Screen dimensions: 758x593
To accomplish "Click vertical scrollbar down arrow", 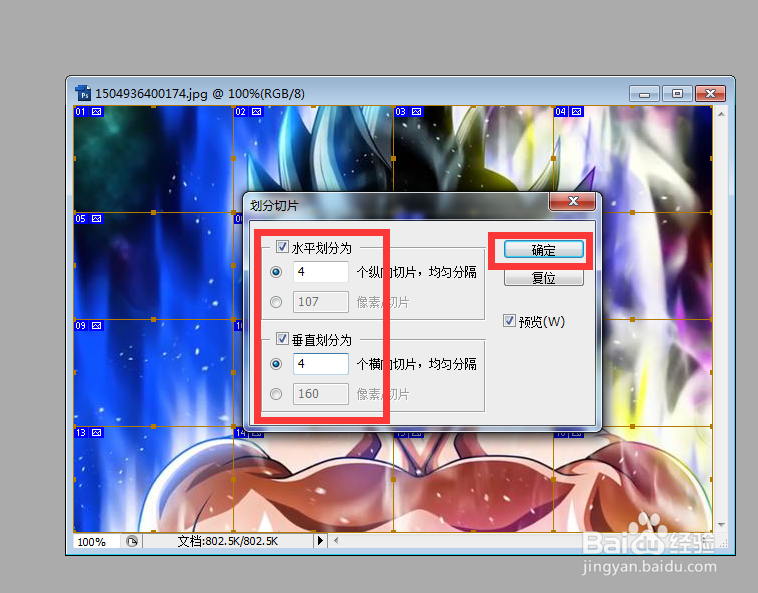I will 721,525.
